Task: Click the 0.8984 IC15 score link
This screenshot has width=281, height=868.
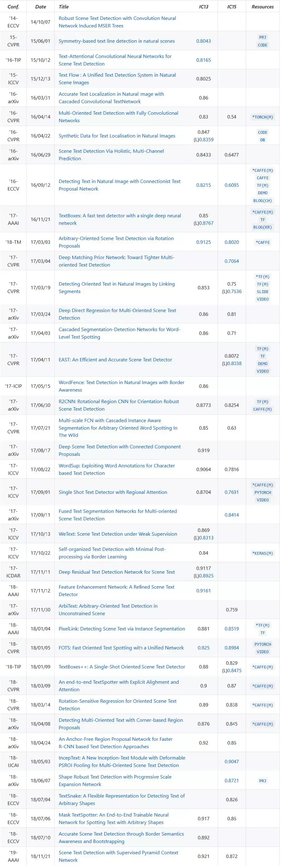Action: (x=231, y=648)
